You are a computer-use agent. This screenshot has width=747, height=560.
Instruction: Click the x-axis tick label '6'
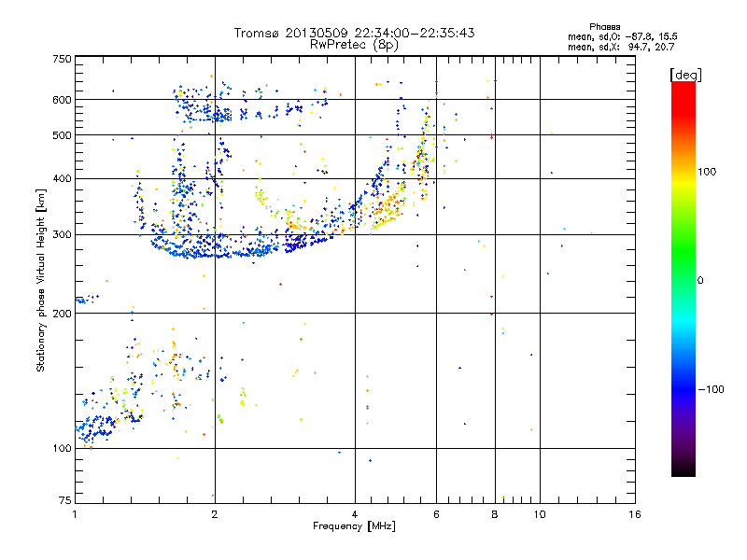[436, 514]
